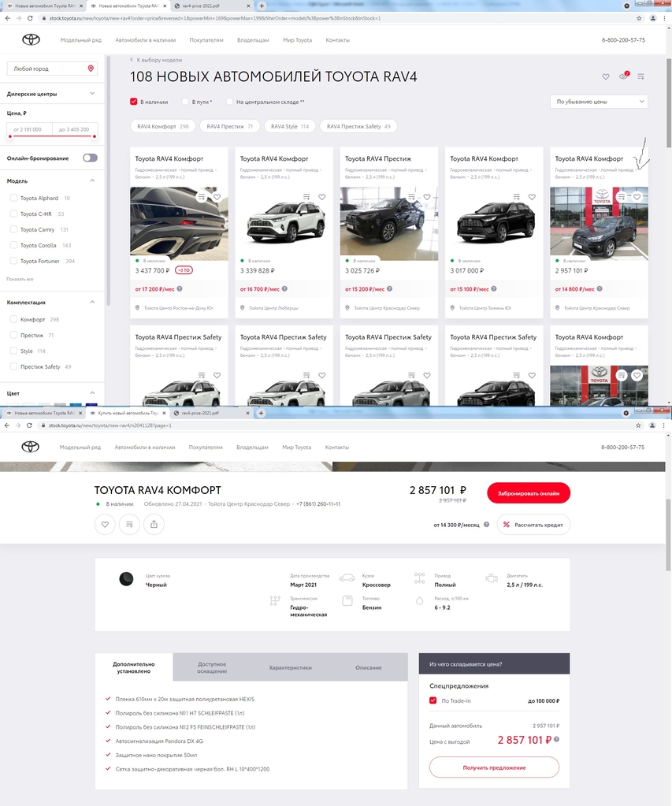Check В пути filter
672x806 pixels.
tap(185, 102)
